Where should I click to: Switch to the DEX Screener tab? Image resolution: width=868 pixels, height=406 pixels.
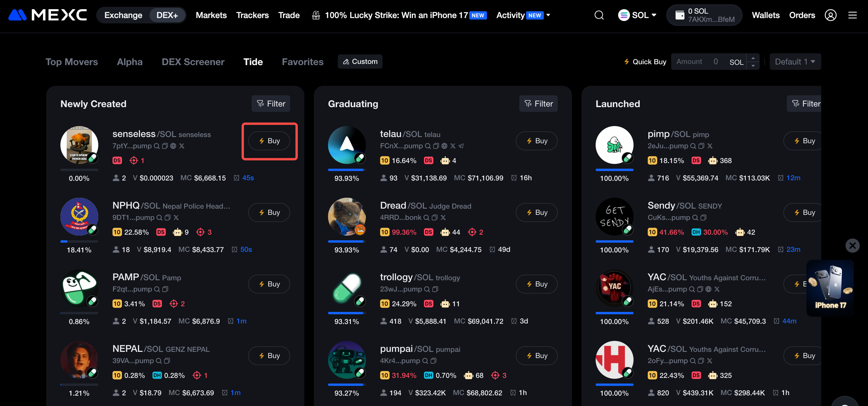pos(193,62)
